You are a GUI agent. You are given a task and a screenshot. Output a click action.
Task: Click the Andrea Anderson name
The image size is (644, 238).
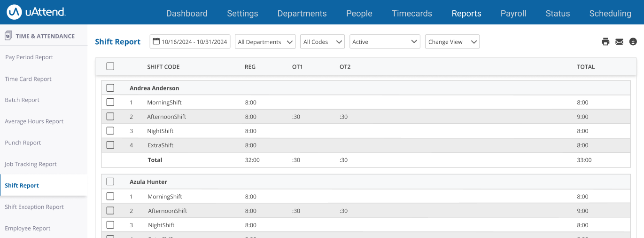155,88
